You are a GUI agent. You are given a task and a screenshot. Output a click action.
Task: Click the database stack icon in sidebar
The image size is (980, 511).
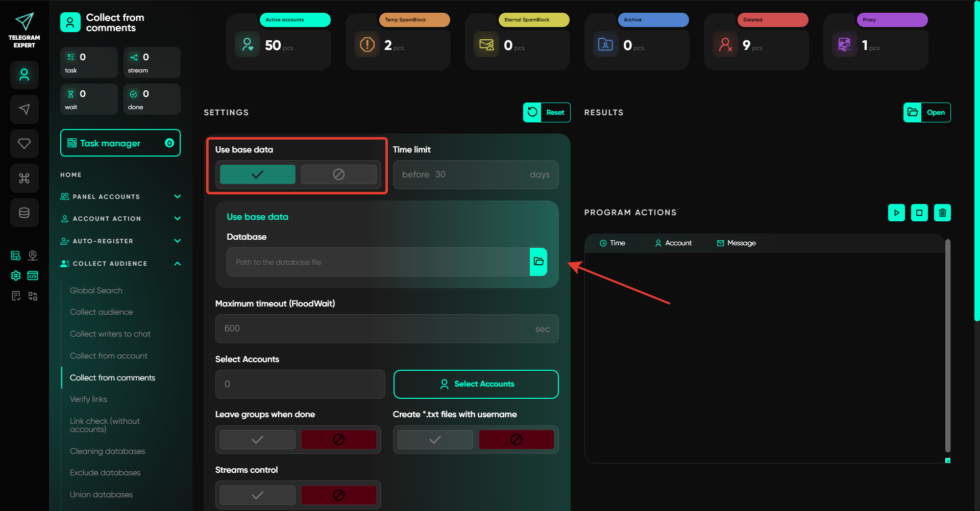coord(24,213)
